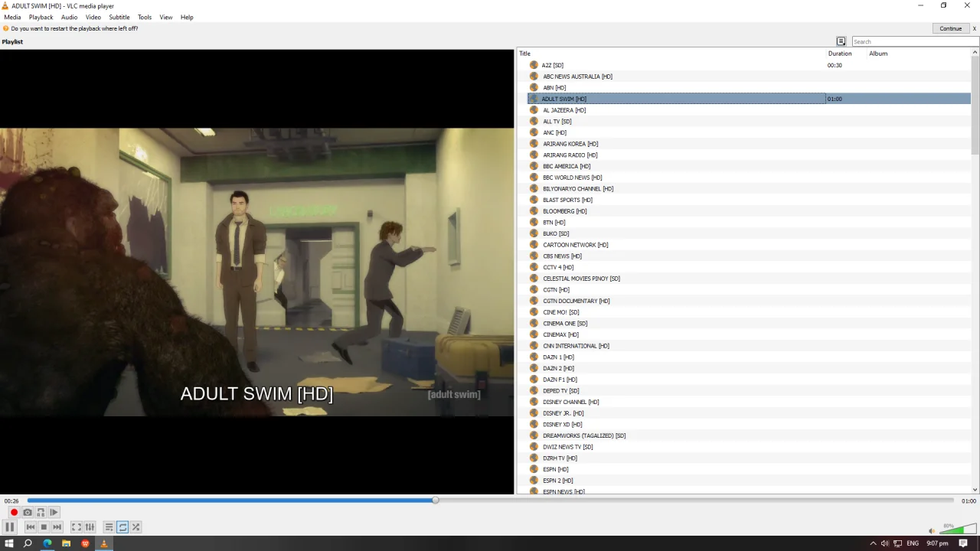Image resolution: width=980 pixels, height=551 pixels.
Task: Toggle fullscreen video mode
Action: (77, 527)
